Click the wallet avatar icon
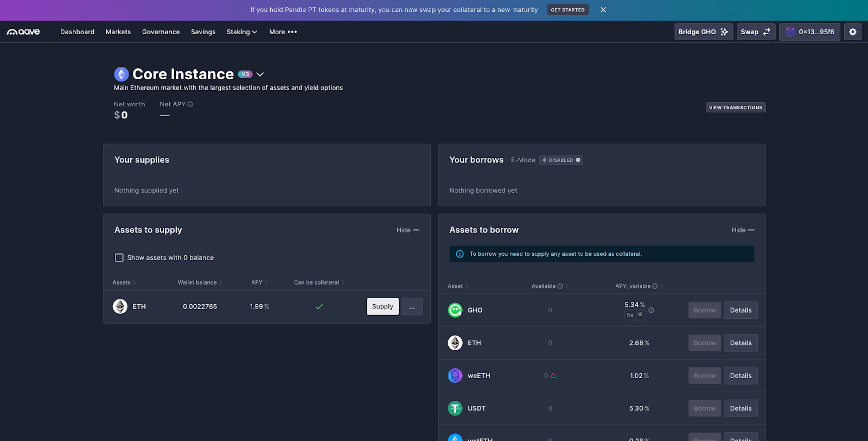Image resolution: width=868 pixels, height=441 pixels. point(790,32)
